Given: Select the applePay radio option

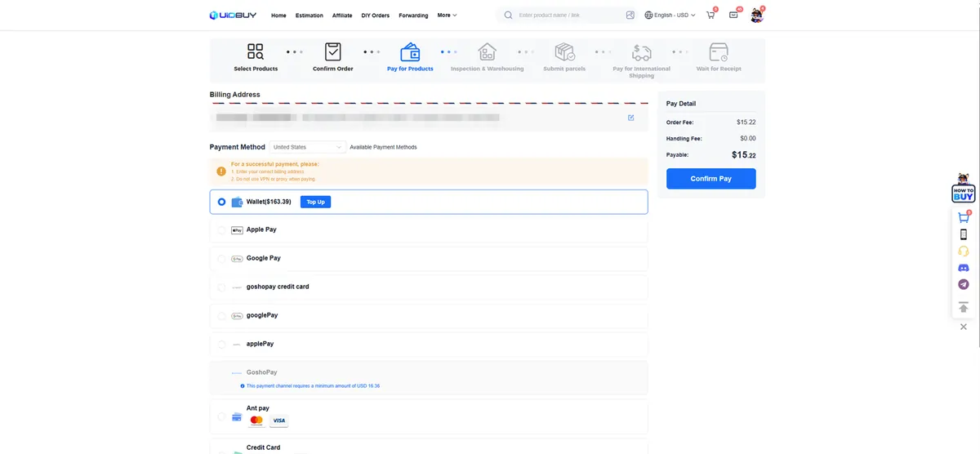Looking at the screenshot, I should pos(221,345).
